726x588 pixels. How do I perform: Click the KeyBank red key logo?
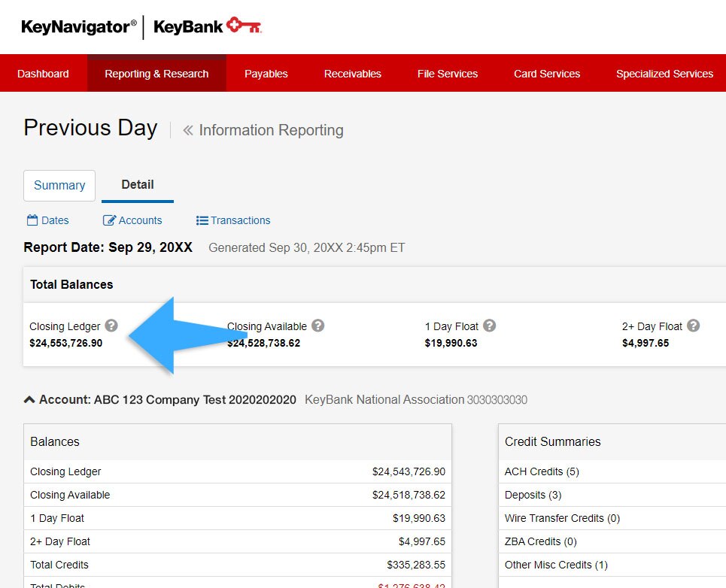pyautogui.click(x=244, y=26)
